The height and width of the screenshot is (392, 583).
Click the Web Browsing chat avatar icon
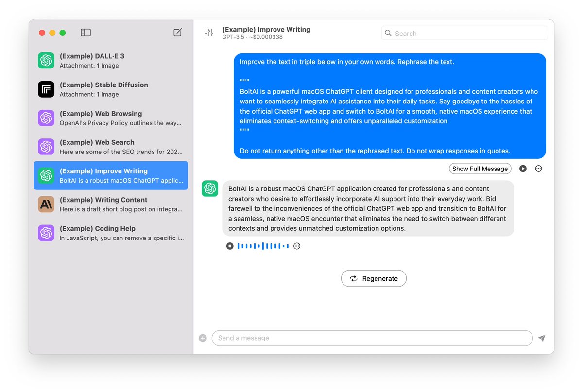coord(46,118)
